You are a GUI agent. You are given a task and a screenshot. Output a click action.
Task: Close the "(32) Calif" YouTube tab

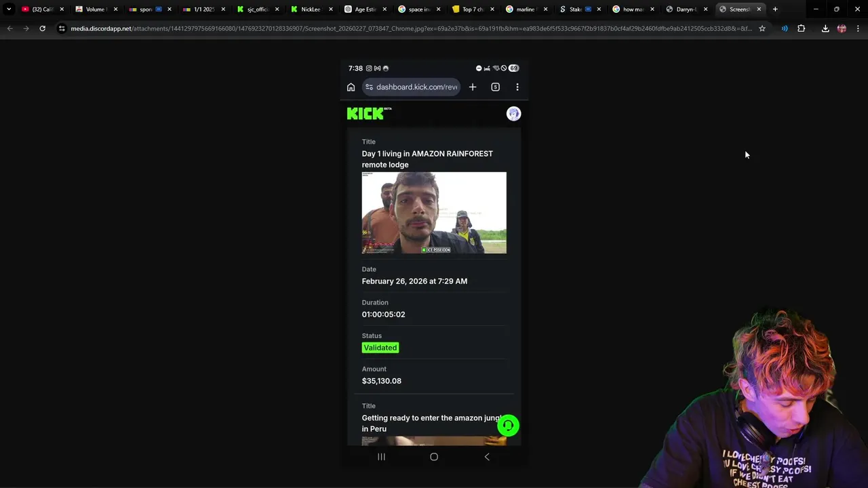62,9
